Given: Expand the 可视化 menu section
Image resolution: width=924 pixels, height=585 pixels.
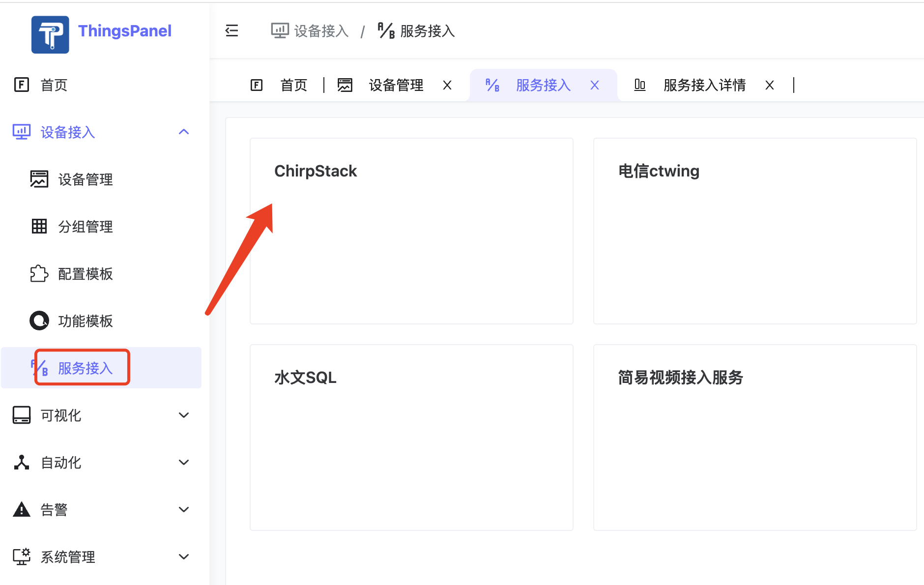Looking at the screenshot, I should coord(183,414).
